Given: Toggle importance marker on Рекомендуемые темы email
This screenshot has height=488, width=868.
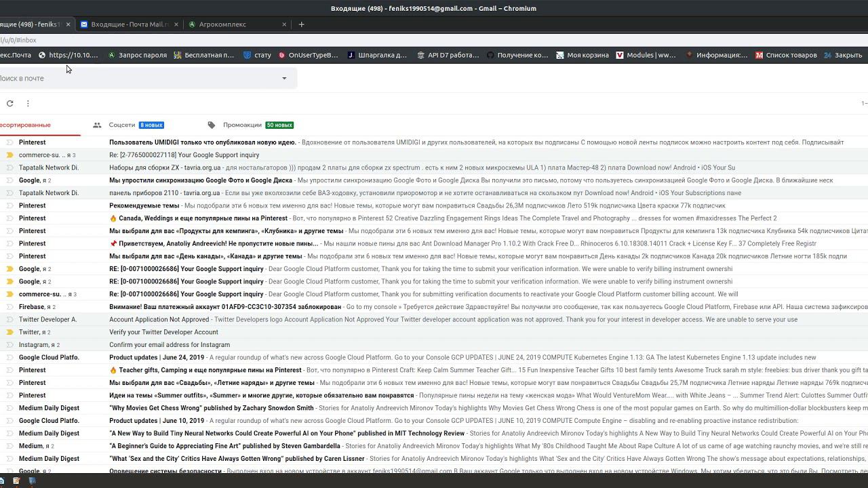Looking at the screenshot, I should point(9,206).
